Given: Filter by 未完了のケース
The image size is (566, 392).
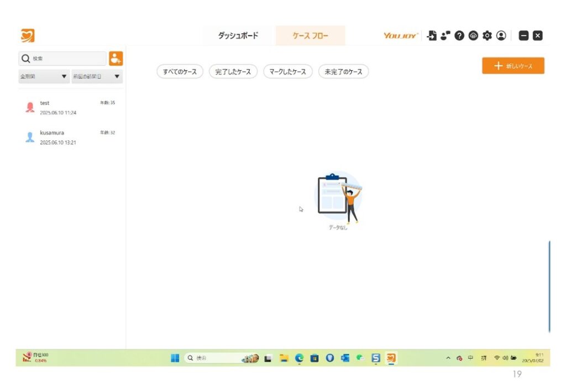Looking at the screenshot, I should [343, 72].
